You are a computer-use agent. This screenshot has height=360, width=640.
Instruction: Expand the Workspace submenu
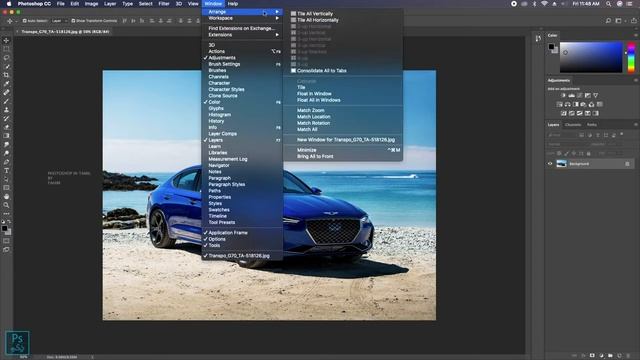pos(242,18)
